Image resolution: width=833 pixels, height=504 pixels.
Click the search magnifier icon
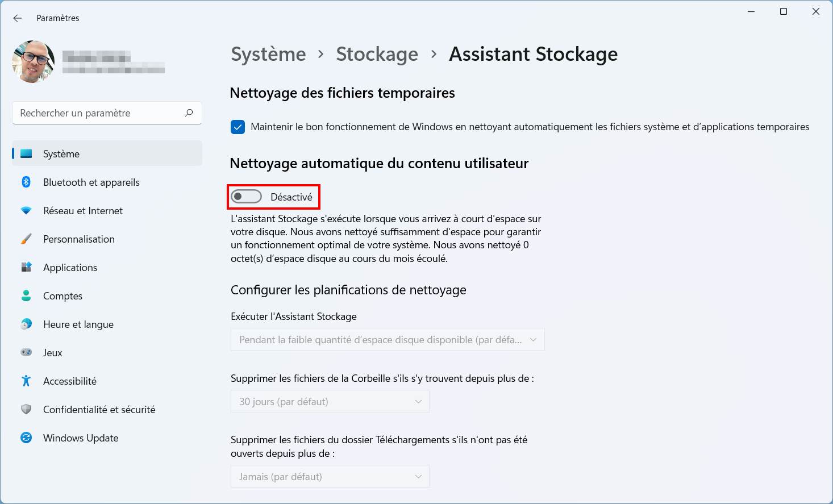[x=189, y=113]
